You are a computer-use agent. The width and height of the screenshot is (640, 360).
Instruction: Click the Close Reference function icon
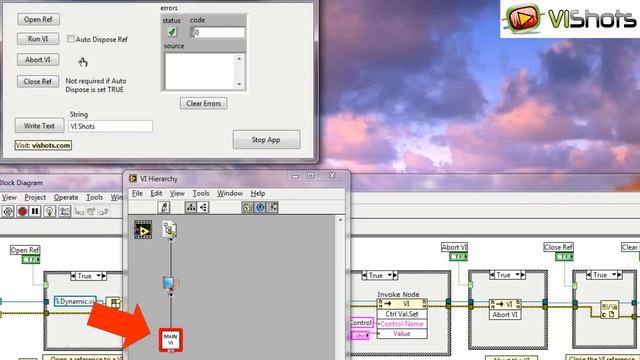click(x=609, y=310)
